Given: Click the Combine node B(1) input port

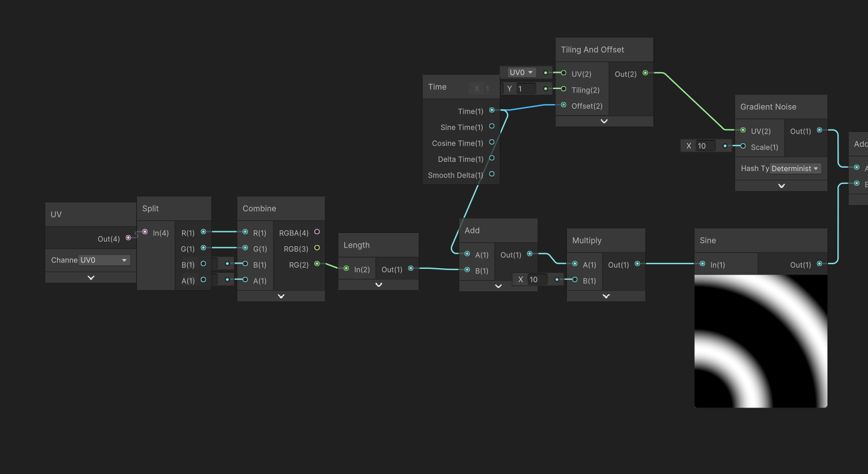Looking at the screenshot, I should [246, 264].
